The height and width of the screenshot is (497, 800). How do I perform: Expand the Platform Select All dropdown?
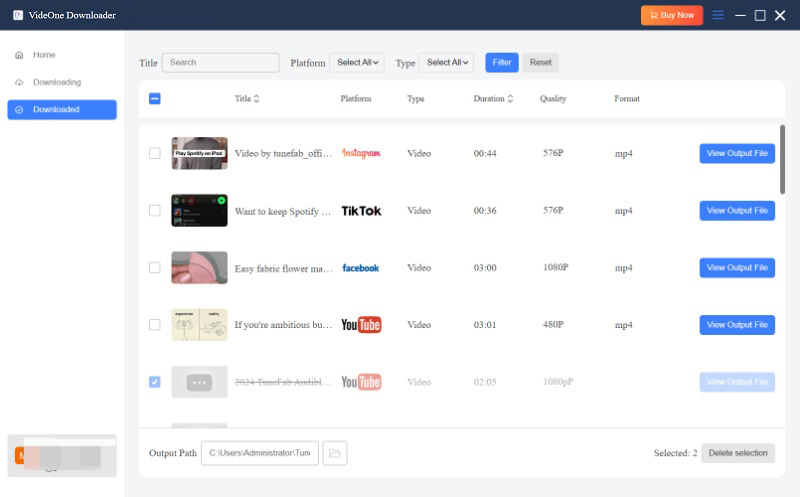[357, 63]
